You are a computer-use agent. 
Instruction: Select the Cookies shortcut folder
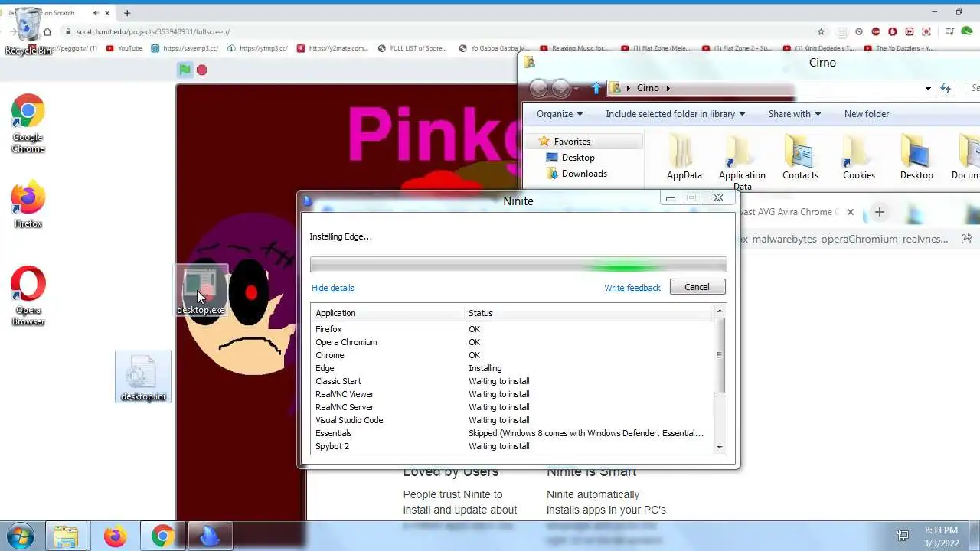pos(859,158)
